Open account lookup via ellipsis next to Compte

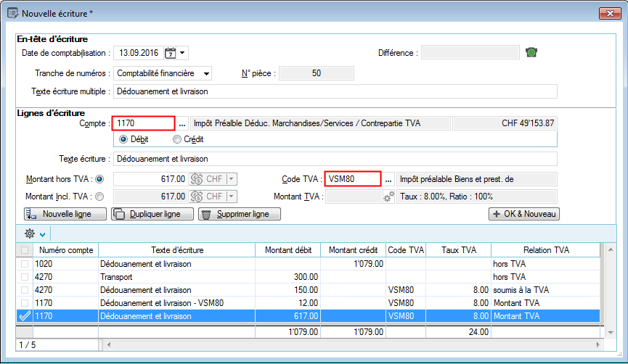click(182, 123)
